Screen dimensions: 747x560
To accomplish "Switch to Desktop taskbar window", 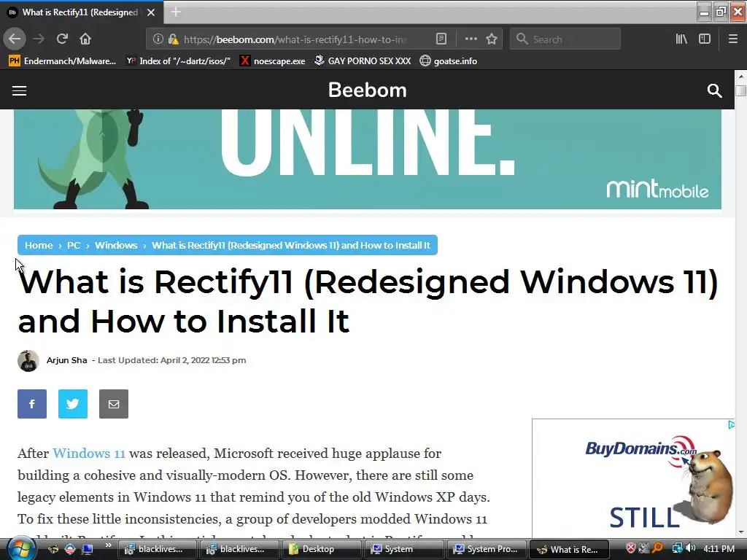I will [x=323, y=549].
